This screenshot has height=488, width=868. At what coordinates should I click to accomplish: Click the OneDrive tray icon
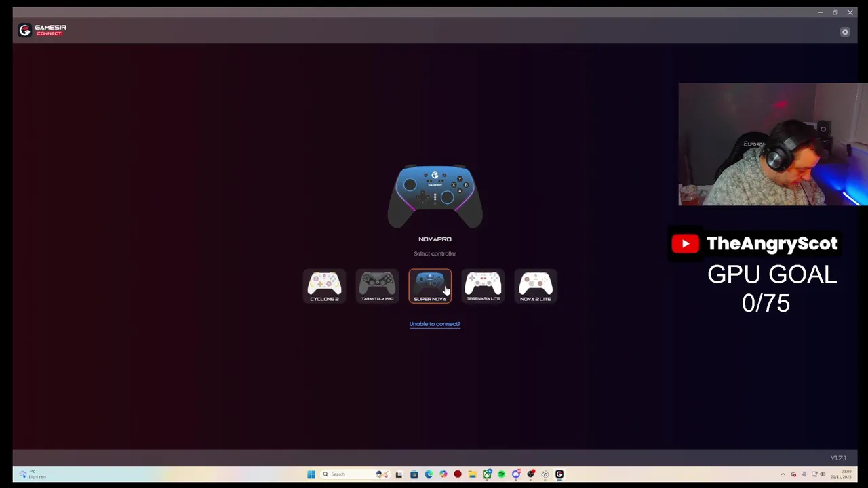(793, 474)
